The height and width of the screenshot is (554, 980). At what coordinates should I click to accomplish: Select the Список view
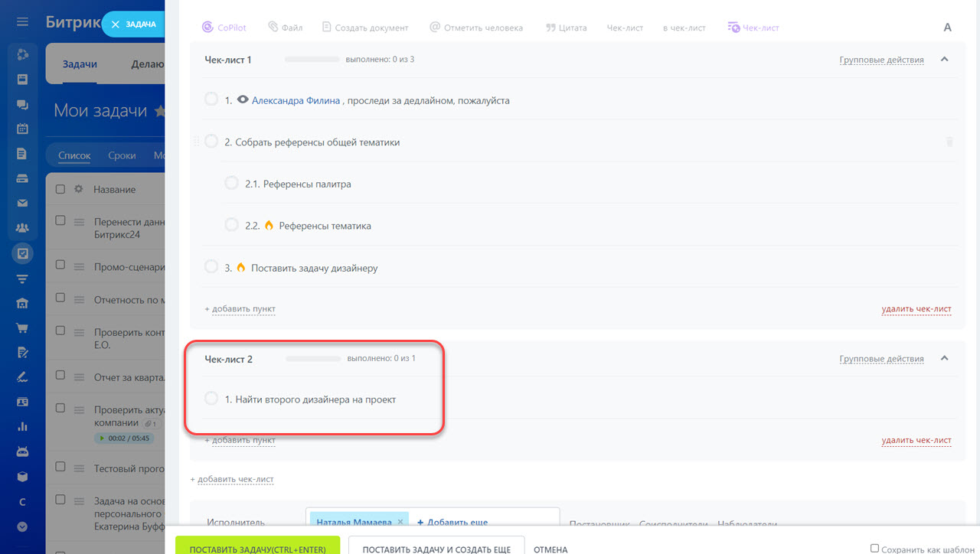point(74,155)
